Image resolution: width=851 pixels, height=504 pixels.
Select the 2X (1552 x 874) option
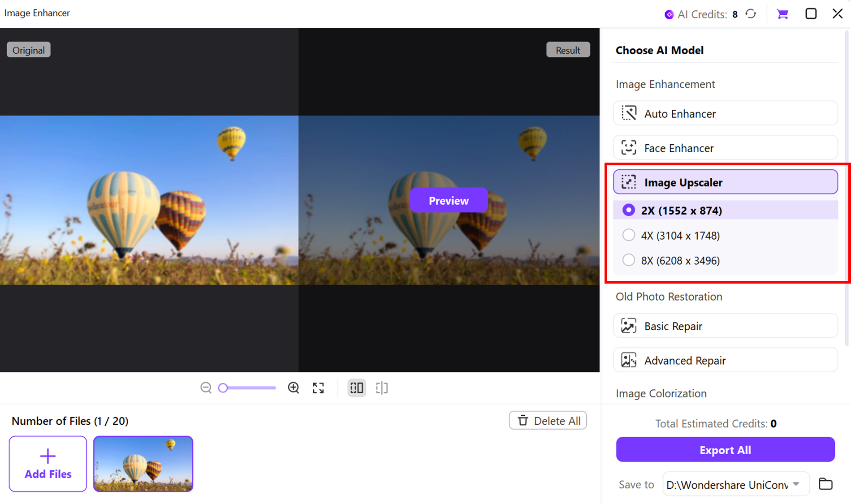tap(629, 210)
